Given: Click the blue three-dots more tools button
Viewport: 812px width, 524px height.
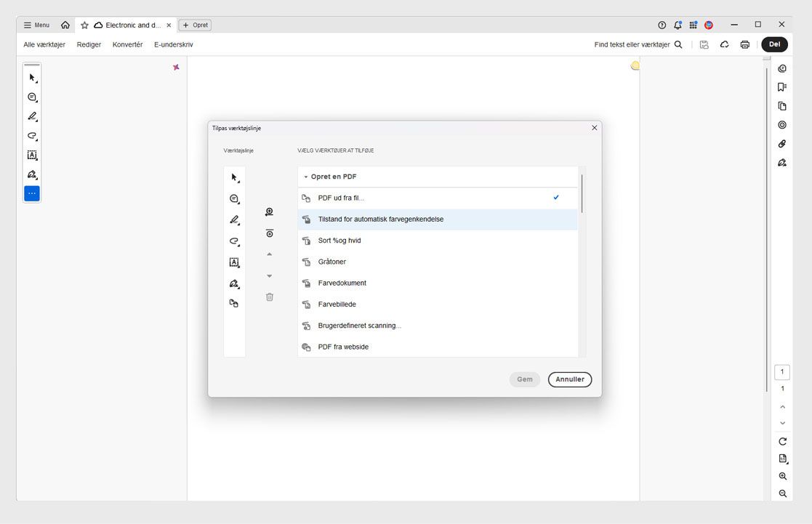Looking at the screenshot, I should pyautogui.click(x=32, y=193).
